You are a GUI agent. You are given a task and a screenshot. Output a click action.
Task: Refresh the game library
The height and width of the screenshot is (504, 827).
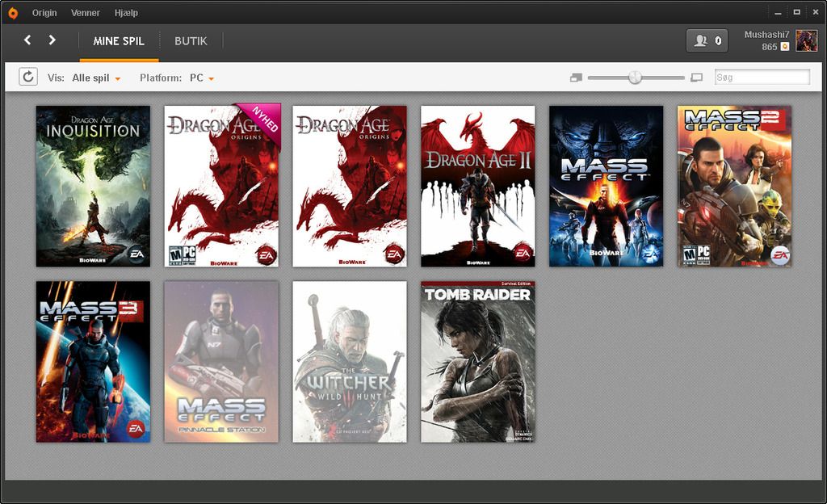point(28,77)
